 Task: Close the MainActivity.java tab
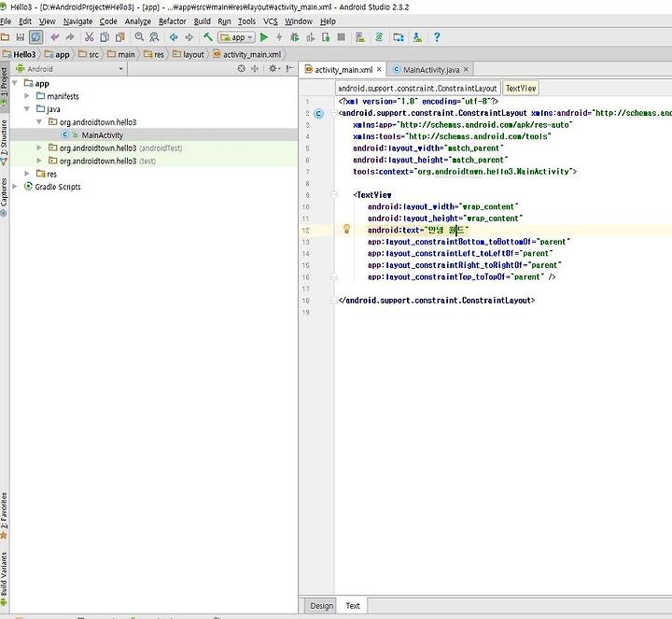tap(466, 69)
